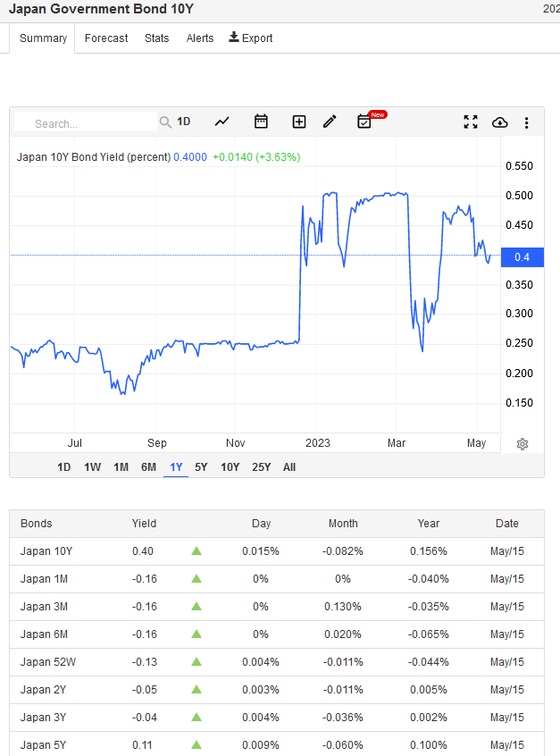This screenshot has height=756, width=560.
Task: Open the New calendar events icon
Action: click(x=364, y=122)
